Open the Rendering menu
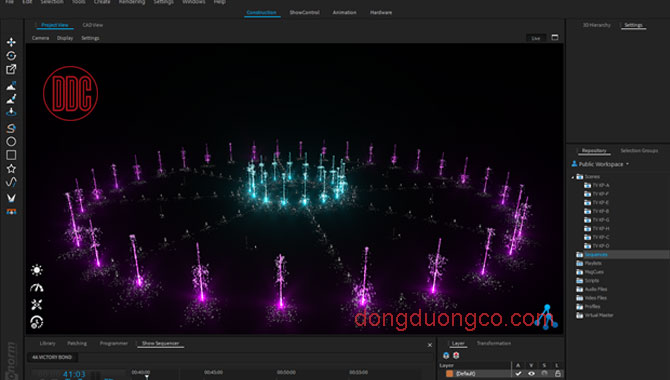Screen dimensions: 670x380 [132, 2]
